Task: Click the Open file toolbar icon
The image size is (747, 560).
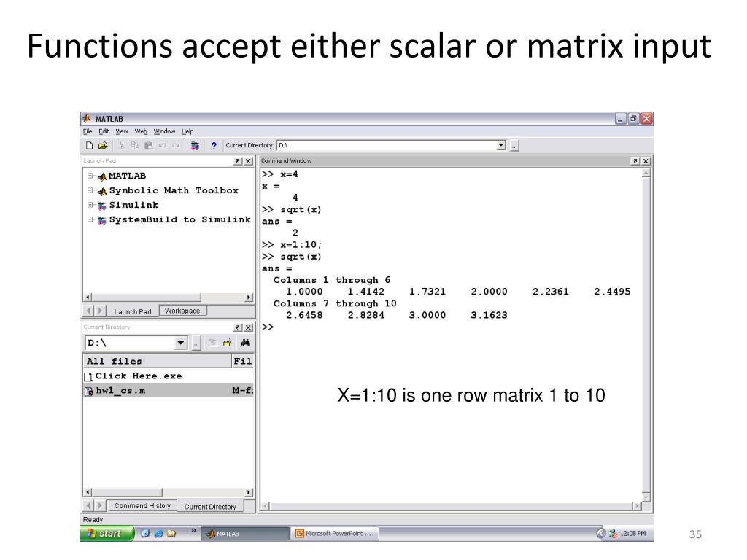Action: (x=103, y=146)
